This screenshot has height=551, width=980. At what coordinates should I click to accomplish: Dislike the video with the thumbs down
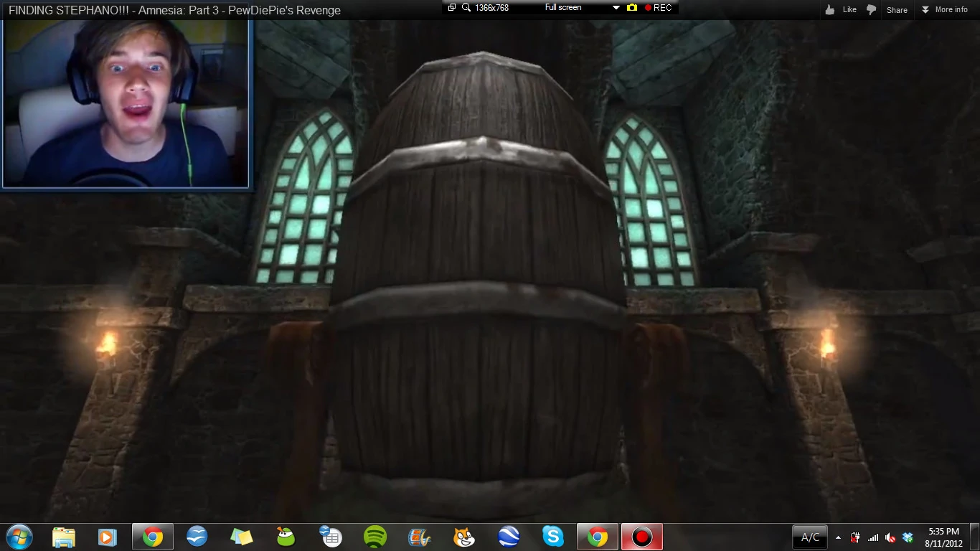(871, 9)
